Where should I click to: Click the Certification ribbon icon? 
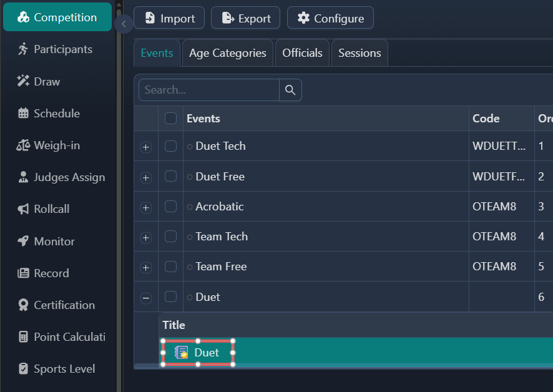[x=23, y=305]
